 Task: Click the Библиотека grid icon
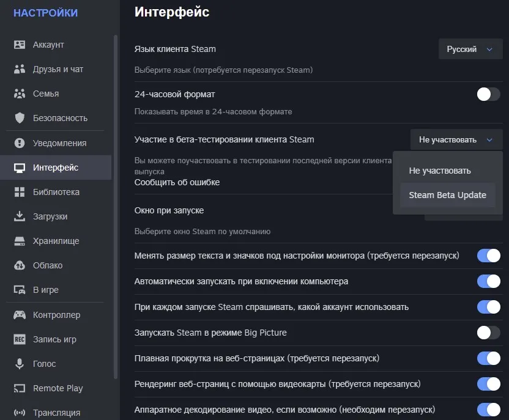20,192
